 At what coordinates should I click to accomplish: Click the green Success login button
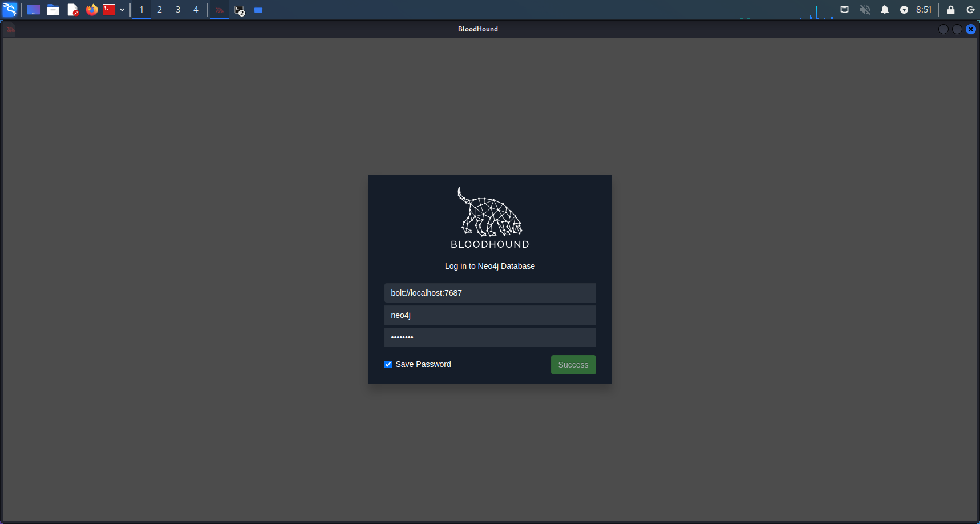tap(573, 365)
